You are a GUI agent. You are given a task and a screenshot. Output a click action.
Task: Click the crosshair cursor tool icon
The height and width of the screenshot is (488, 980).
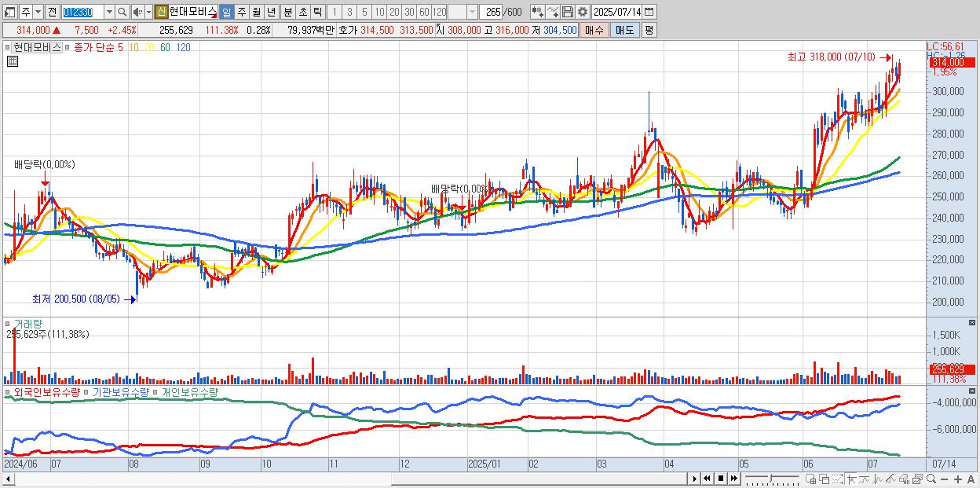pos(851,479)
